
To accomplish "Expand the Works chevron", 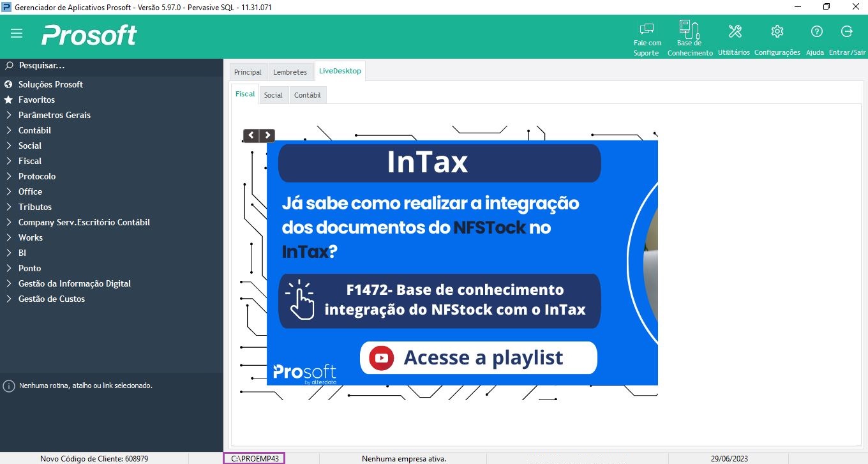I will pyautogui.click(x=9, y=237).
